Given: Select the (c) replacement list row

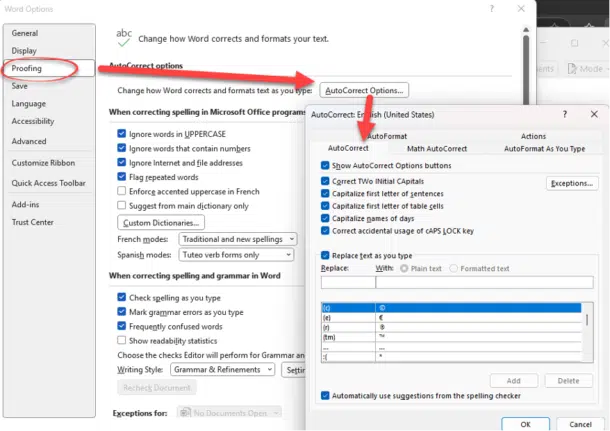Looking at the screenshot, I should point(451,308).
